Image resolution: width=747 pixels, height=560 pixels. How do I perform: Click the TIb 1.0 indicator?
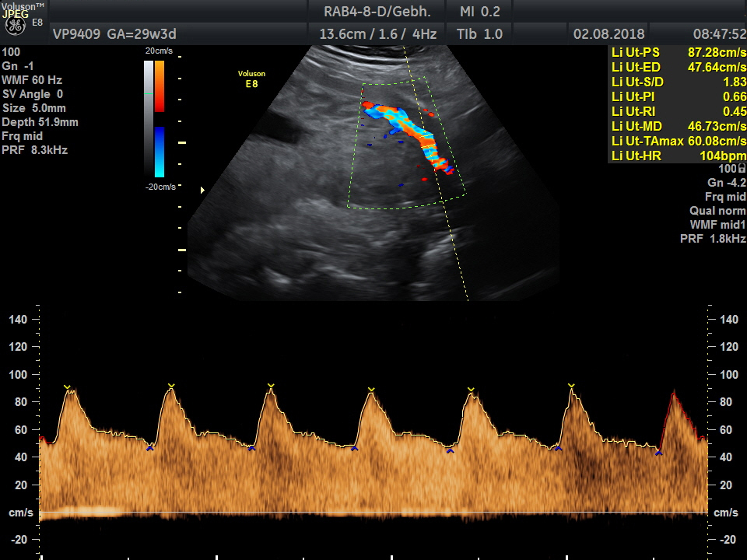[480, 33]
